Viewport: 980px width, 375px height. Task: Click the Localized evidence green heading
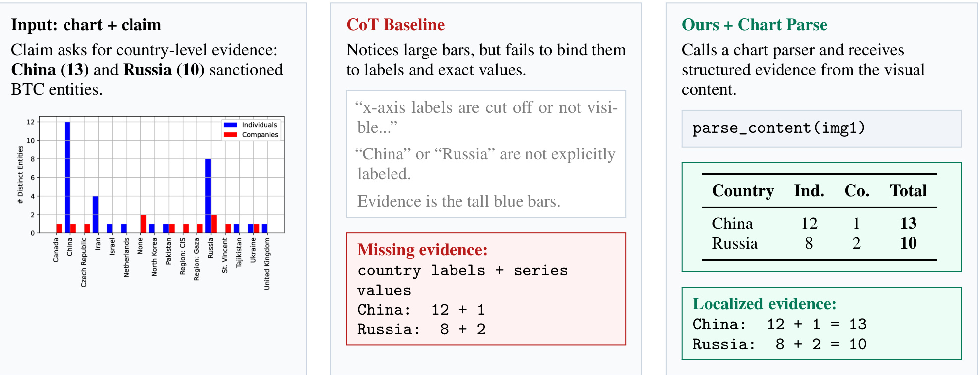pyautogui.click(x=764, y=304)
